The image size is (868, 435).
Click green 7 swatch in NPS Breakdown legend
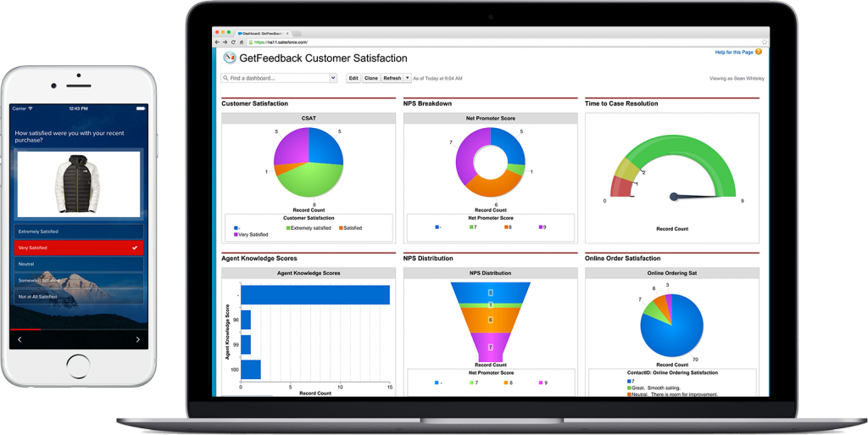tap(471, 227)
